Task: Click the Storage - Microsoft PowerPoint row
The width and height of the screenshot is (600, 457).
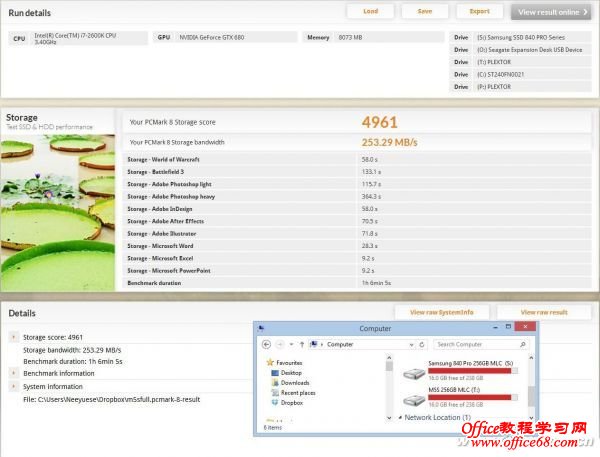Action: 357,270
